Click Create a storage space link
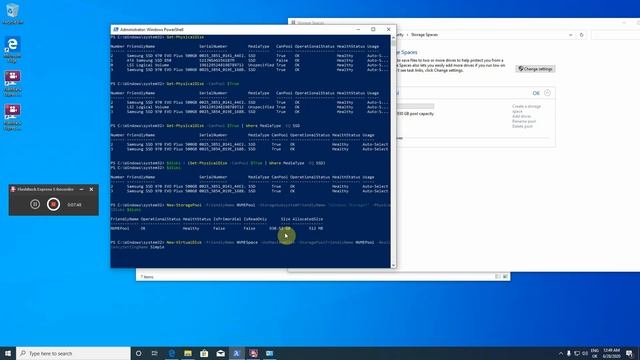The height and width of the screenshot is (360, 640). pos(526,109)
